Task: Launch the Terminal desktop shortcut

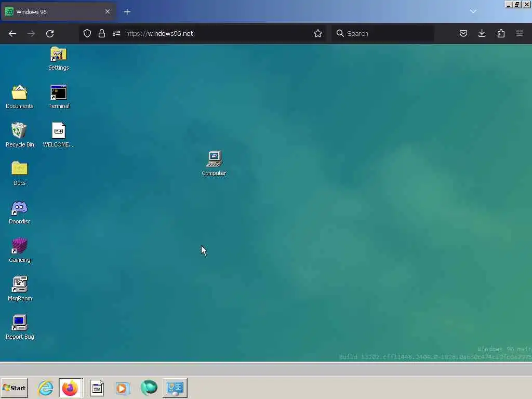Action: (59, 97)
